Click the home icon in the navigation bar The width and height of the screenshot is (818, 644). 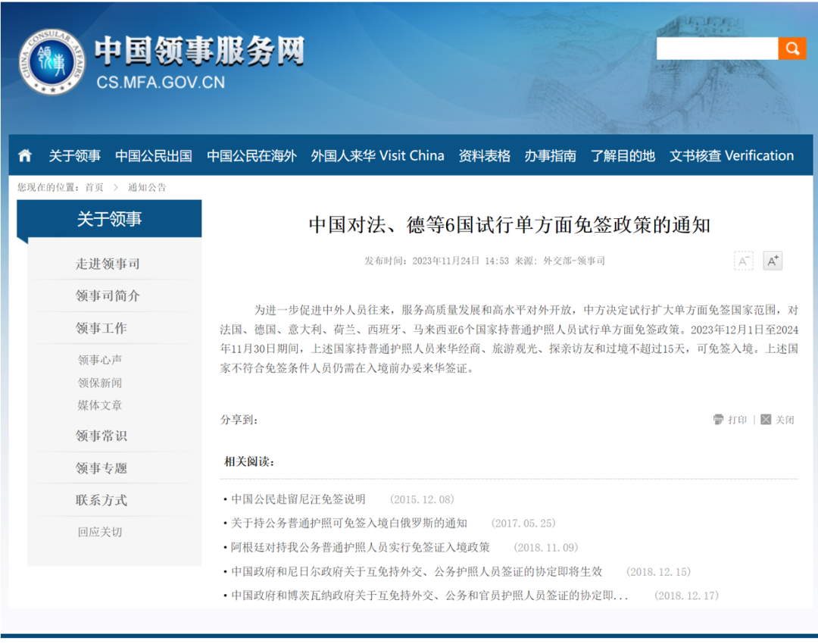(25, 155)
